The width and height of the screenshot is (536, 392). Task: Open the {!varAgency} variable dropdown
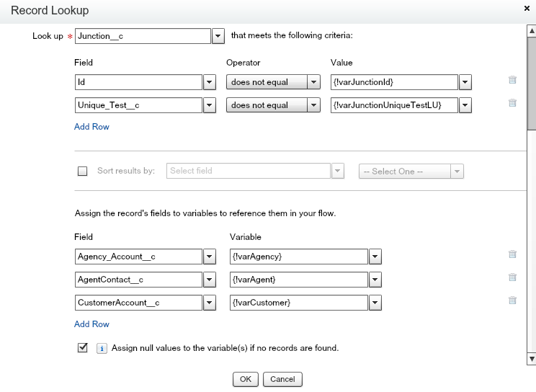coord(375,257)
